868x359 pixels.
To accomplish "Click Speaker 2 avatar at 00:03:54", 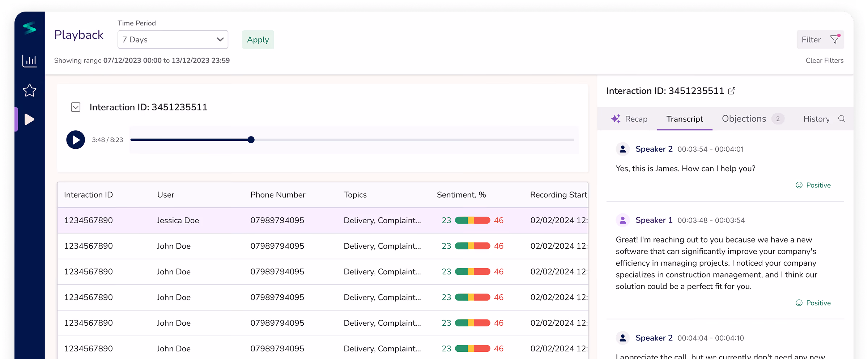I will click(623, 149).
